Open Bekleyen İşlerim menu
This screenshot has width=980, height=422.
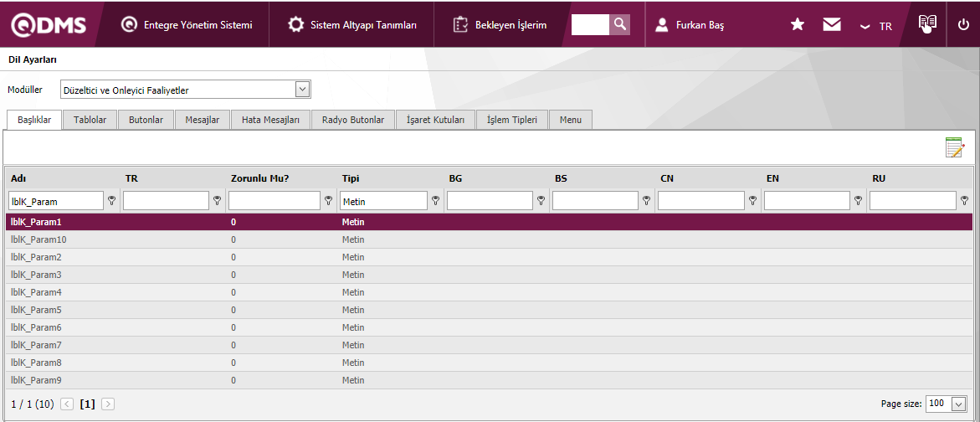click(x=500, y=25)
